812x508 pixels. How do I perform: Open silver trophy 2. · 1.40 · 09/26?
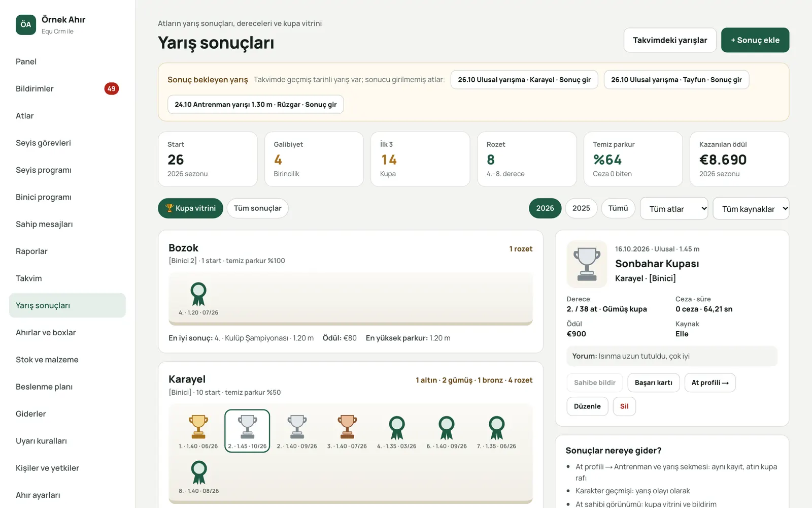pyautogui.click(x=297, y=431)
